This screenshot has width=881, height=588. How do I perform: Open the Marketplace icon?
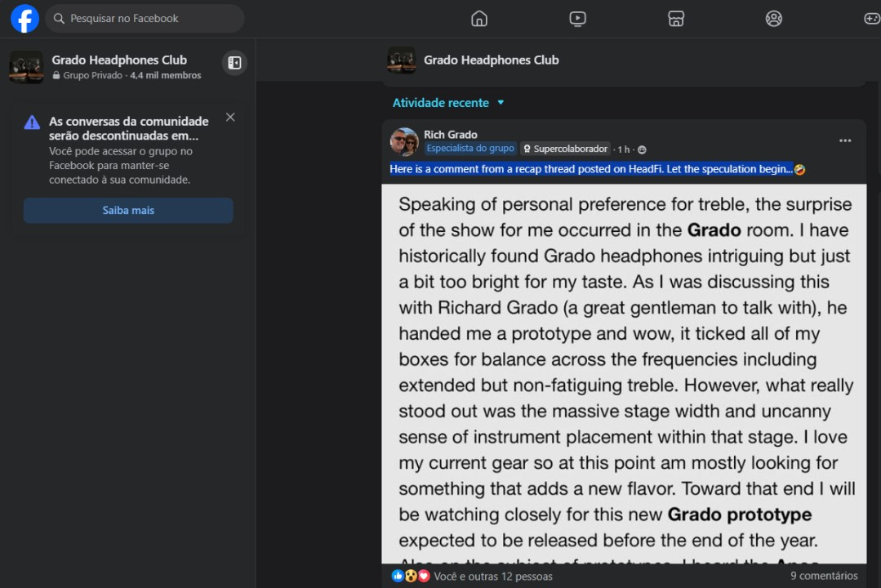(676, 19)
